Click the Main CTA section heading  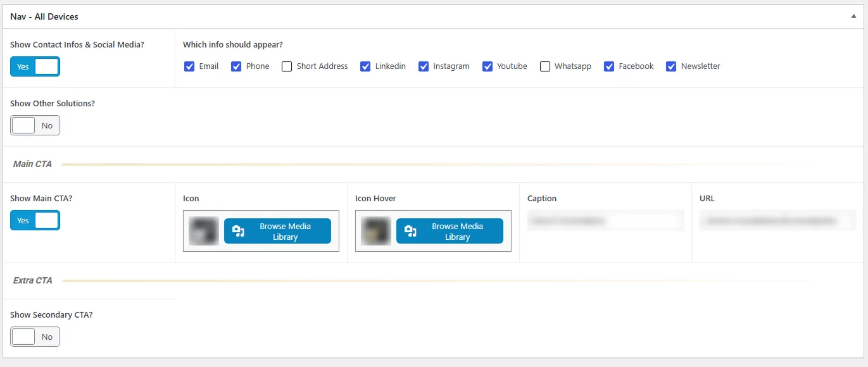tap(32, 164)
